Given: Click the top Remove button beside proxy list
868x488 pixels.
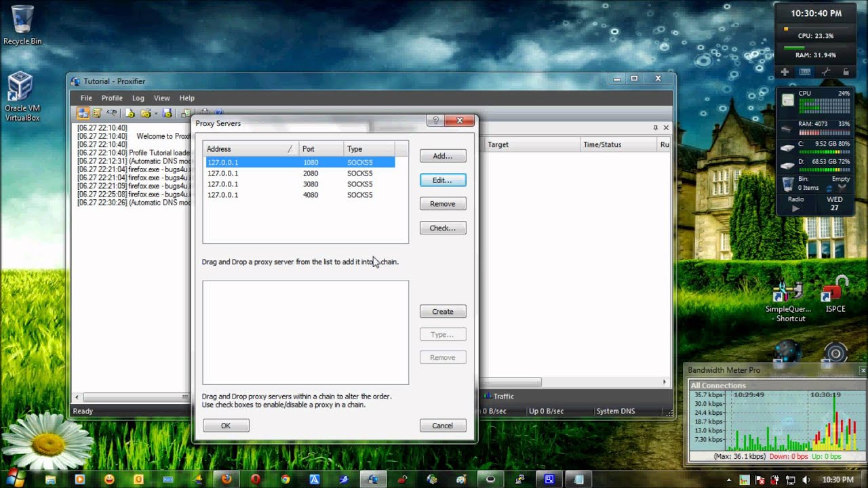Looking at the screenshot, I should coord(443,204).
